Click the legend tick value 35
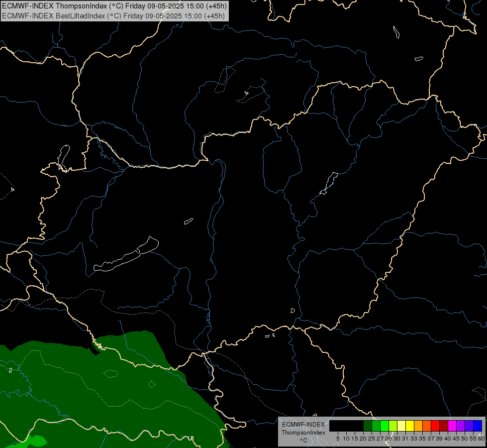The width and height of the screenshot is (487, 448). [x=422, y=439]
